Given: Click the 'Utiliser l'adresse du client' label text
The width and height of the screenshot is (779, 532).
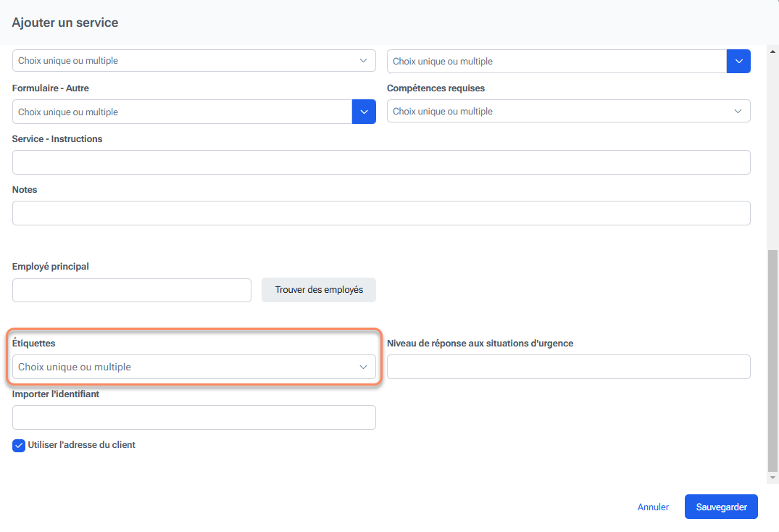Looking at the screenshot, I should [81, 445].
